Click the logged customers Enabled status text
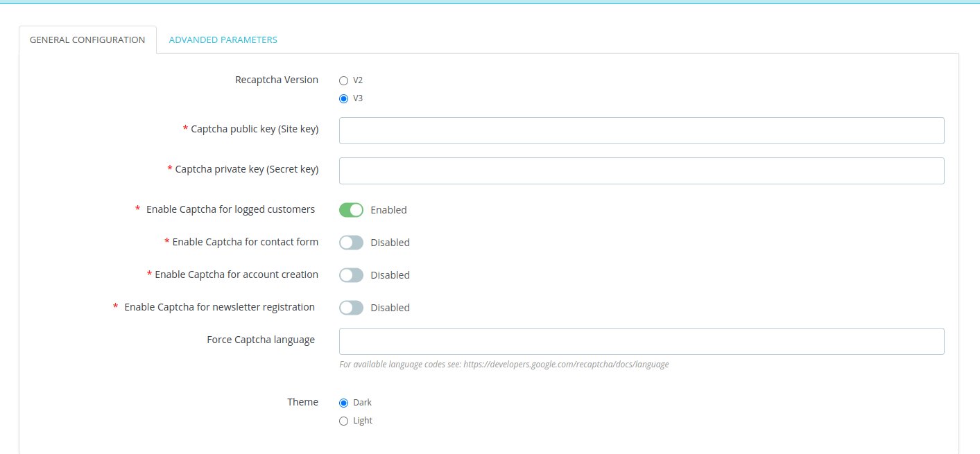The width and height of the screenshot is (980, 454). click(388, 210)
